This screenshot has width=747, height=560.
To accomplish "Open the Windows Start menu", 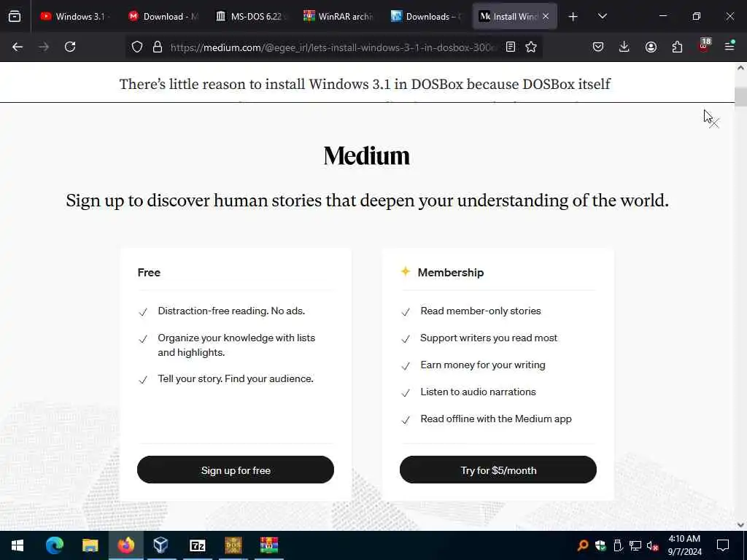I will click(18, 545).
